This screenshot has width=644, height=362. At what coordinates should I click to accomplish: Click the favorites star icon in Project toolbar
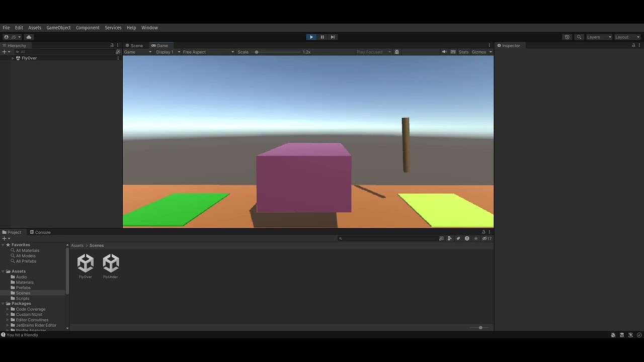475,238
